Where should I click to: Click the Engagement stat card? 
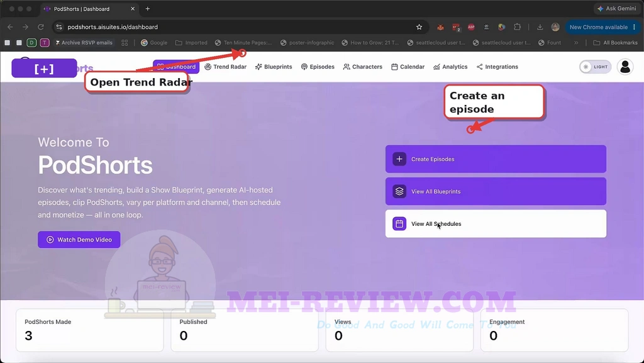click(x=555, y=330)
